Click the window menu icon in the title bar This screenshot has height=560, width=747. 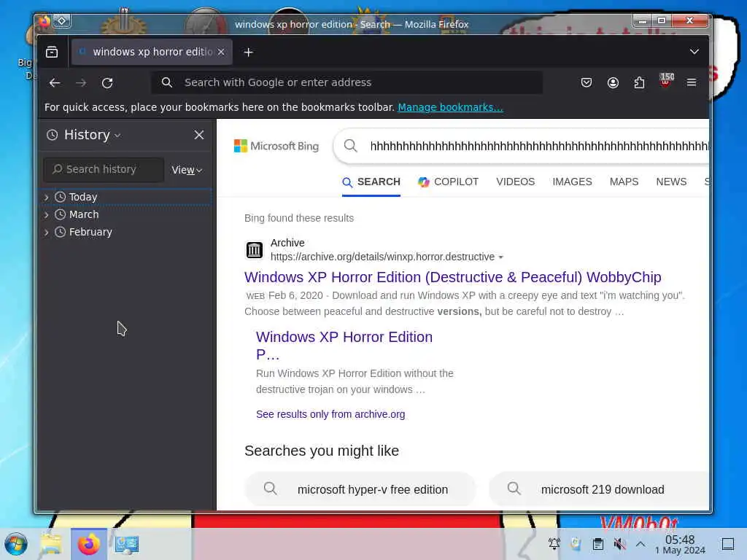point(44,21)
